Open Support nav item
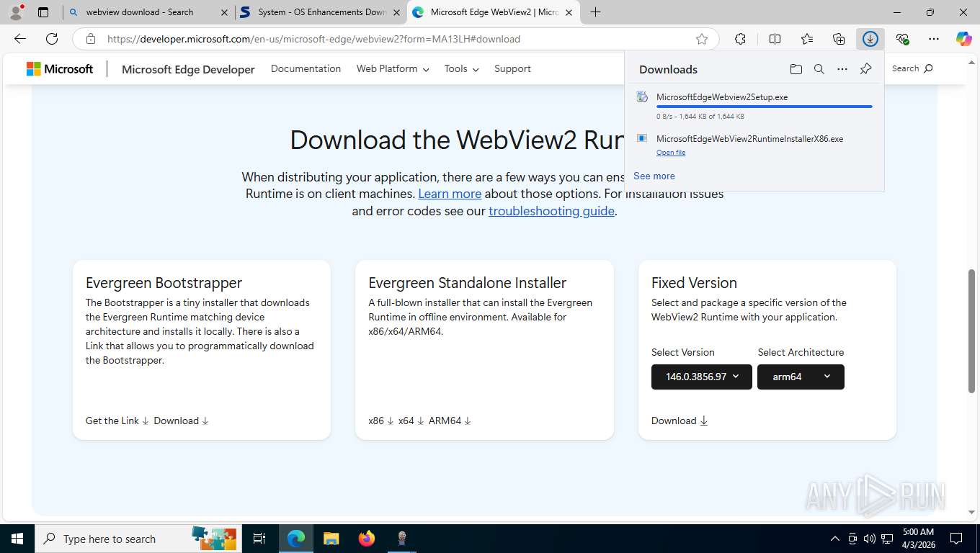Image resolution: width=980 pixels, height=553 pixels. click(512, 69)
